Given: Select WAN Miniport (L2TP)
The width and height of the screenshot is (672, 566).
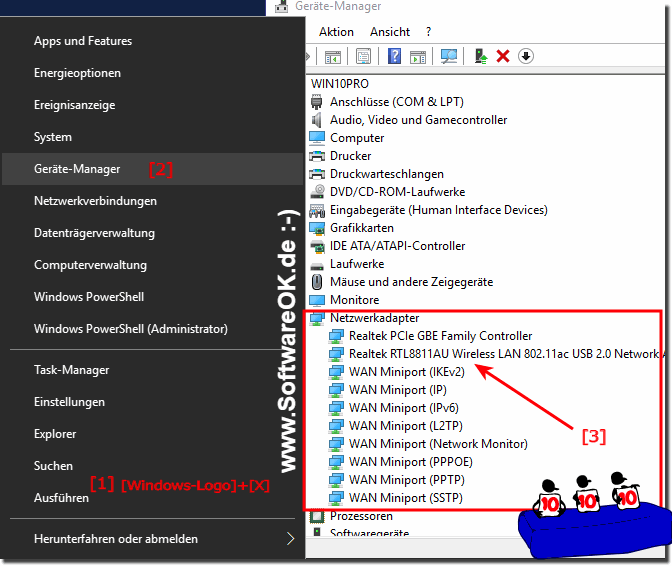Looking at the screenshot, I should coord(406,426).
